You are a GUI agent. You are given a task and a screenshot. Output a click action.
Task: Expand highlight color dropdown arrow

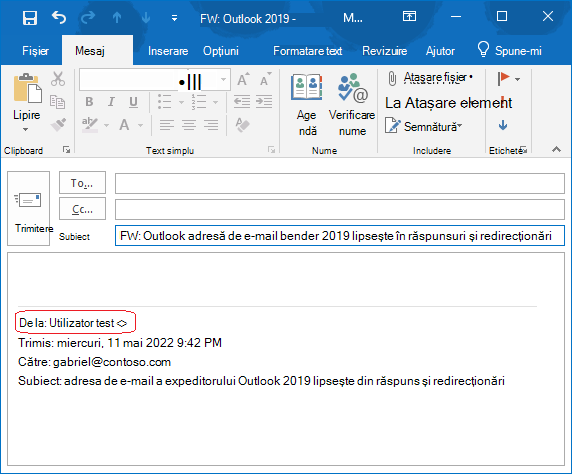click(107, 126)
